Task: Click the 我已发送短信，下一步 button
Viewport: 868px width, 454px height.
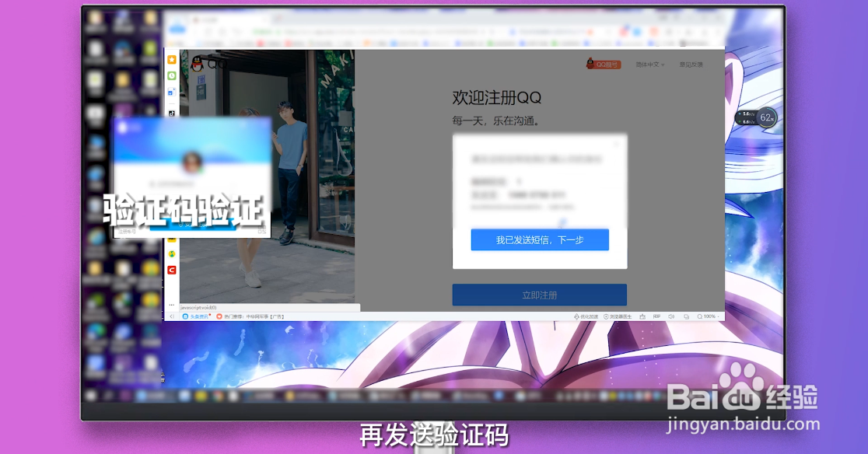Action: pyautogui.click(x=540, y=240)
